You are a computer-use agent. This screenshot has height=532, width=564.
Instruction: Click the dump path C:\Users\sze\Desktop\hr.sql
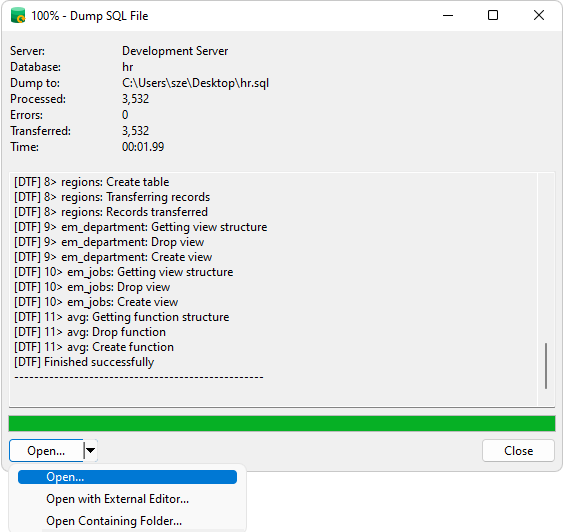(x=195, y=83)
